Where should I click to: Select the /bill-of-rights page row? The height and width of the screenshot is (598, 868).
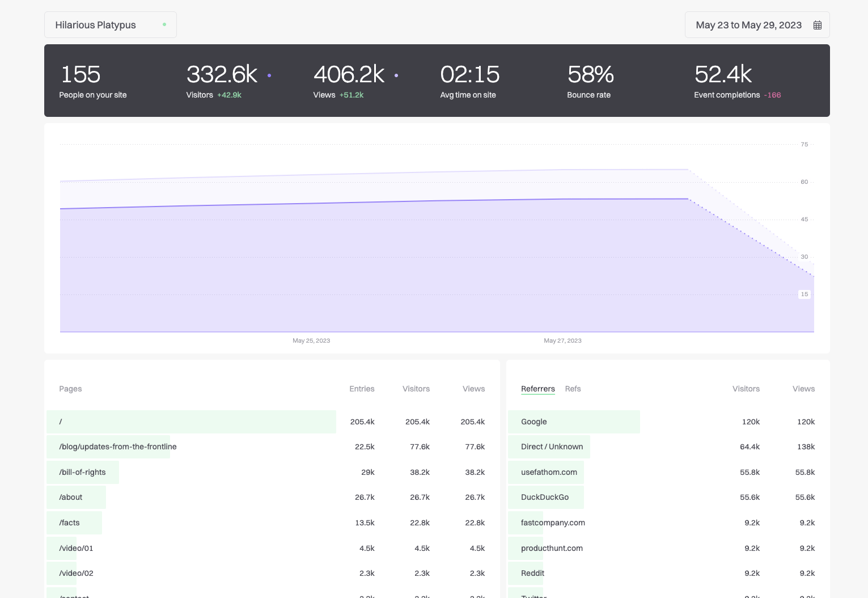pyautogui.click(x=265, y=472)
